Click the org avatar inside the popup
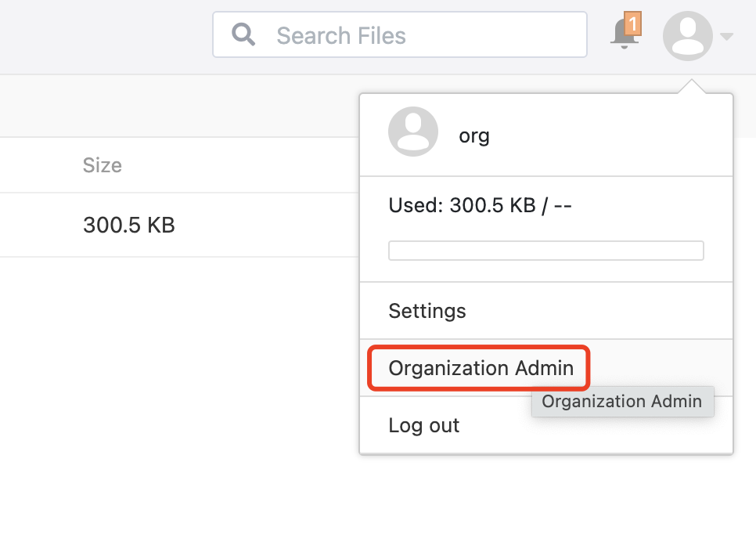 (413, 132)
